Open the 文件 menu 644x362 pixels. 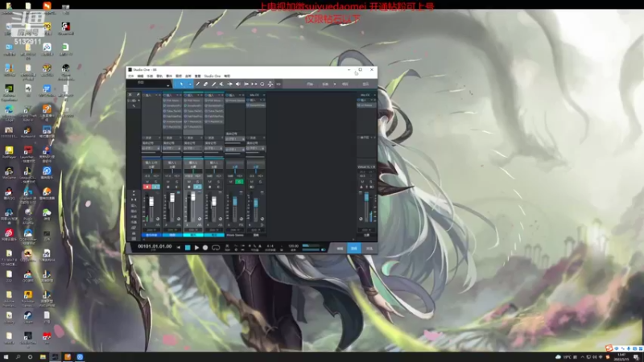(130, 76)
